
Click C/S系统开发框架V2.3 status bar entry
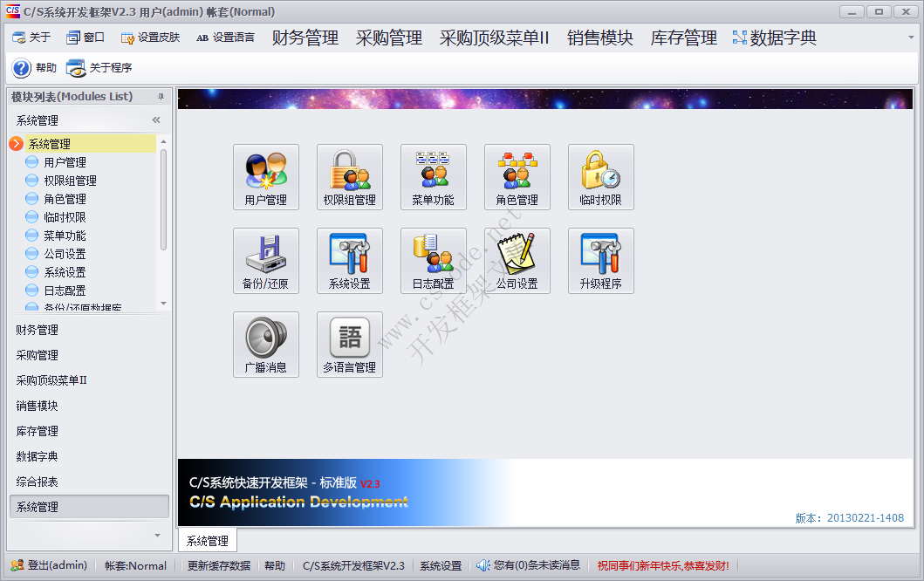[x=353, y=565]
